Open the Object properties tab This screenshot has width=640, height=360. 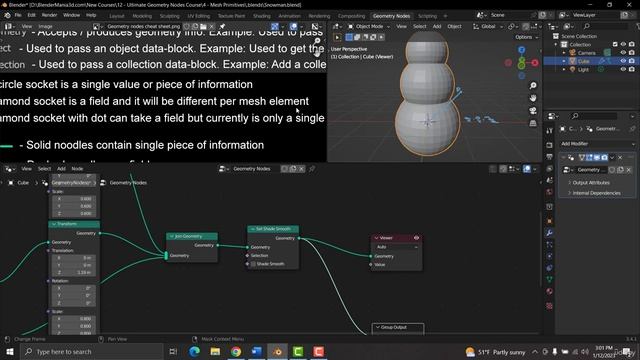click(x=549, y=221)
